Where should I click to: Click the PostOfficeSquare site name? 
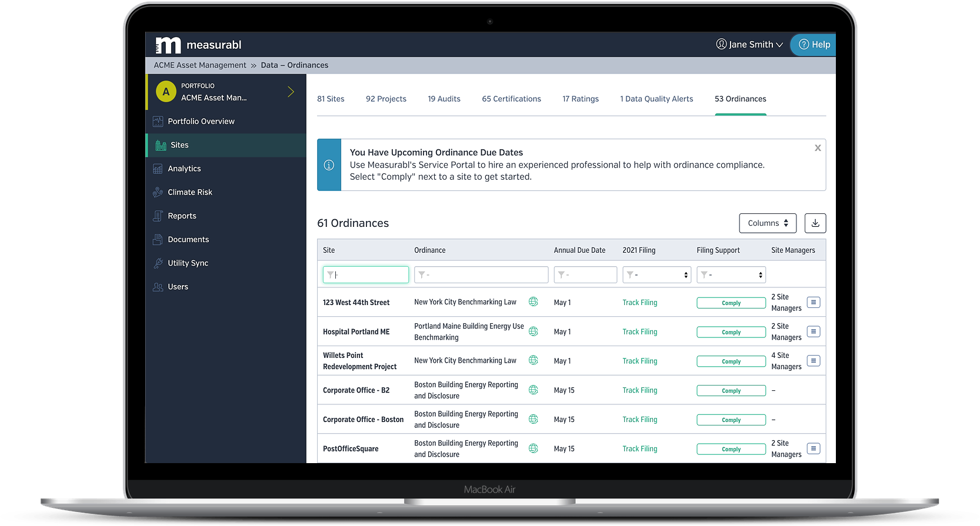[351, 449]
